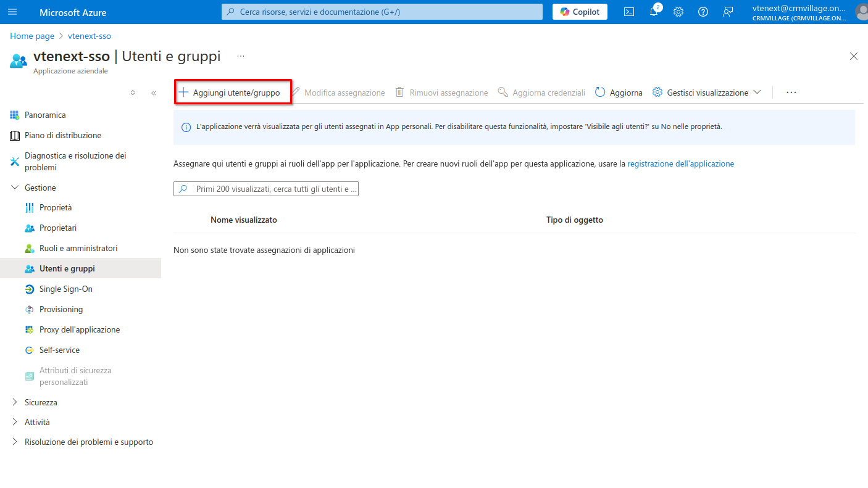Click Aggiorna credenziali key icon
The image size is (868, 488).
(x=503, y=93)
